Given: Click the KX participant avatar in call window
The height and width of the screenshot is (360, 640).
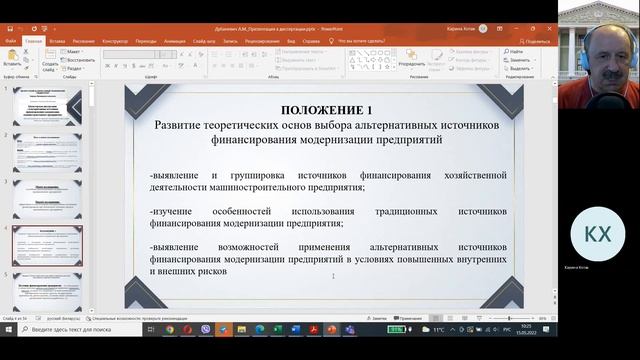Looking at the screenshot, I should (598, 234).
